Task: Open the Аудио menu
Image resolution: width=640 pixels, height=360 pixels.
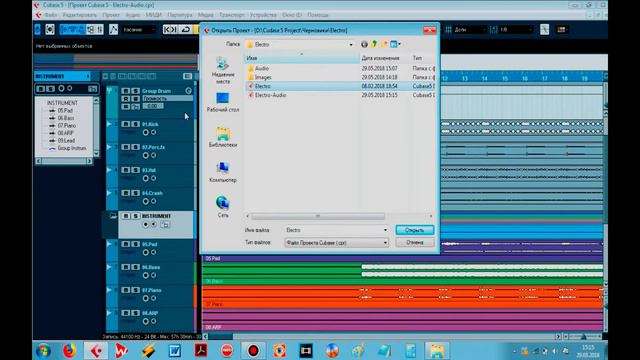Action: 133,15
